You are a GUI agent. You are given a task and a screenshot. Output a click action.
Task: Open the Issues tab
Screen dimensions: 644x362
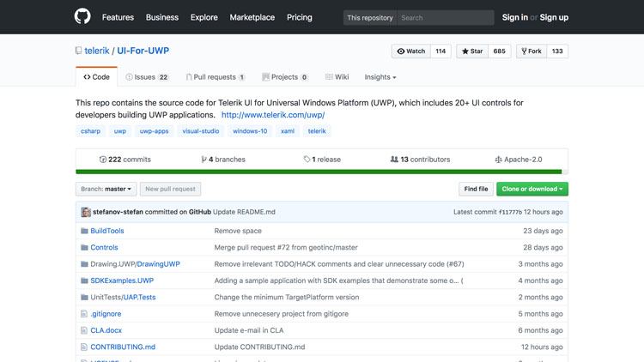(147, 76)
